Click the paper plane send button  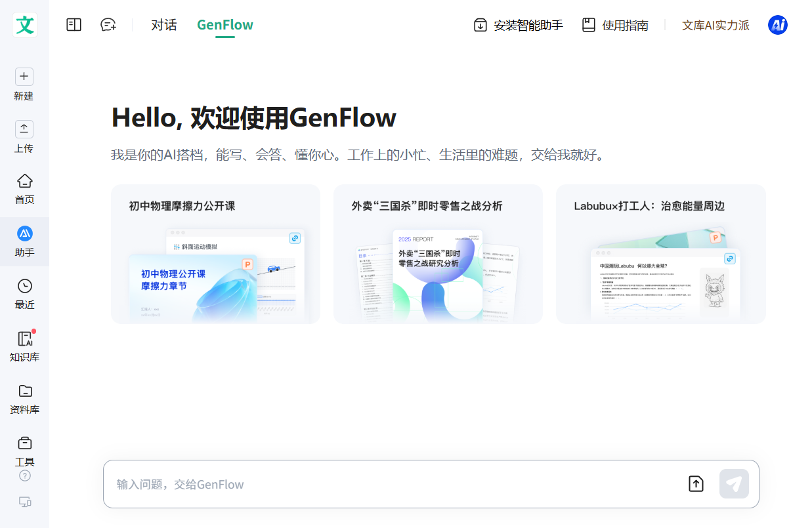click(x=734, y=484)
